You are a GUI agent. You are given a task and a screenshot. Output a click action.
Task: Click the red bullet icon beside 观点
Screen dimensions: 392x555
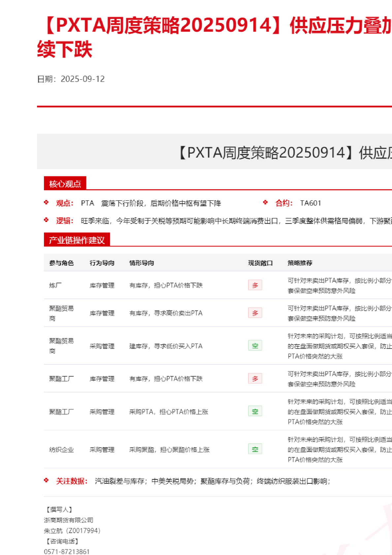tap(46, 203)
